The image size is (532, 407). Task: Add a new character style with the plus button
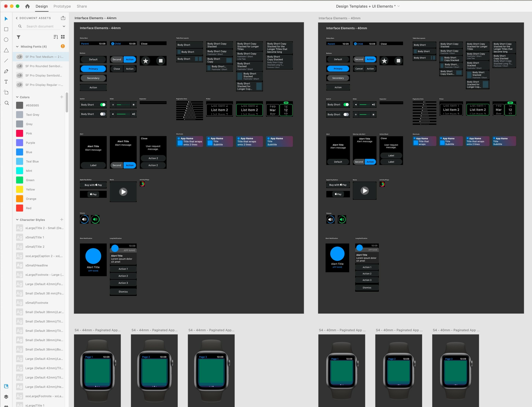pos(62,220)
